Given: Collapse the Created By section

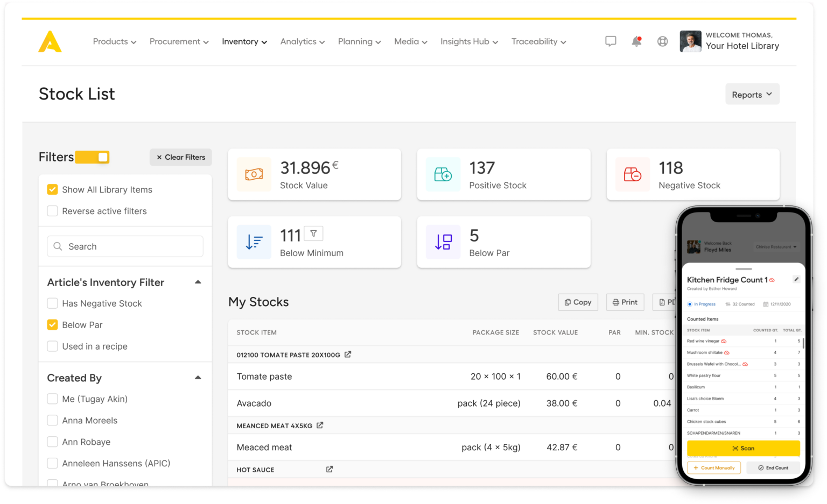Looking at the screenshot, I should [x=198, y=378].
